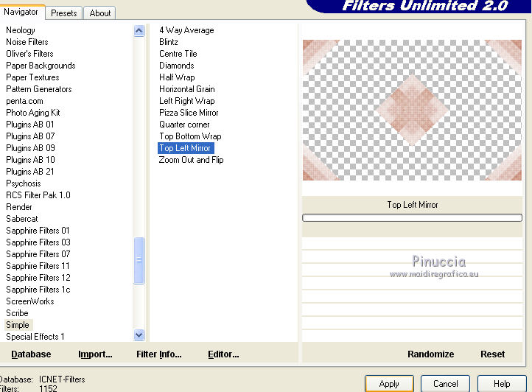Select Oliver's Filters category

pyautogui.click(x=29, y=54)
